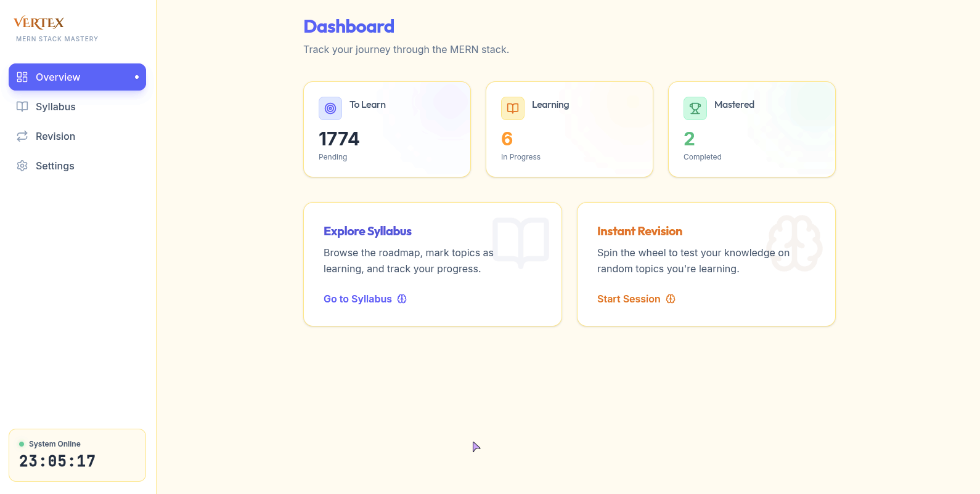Click the Dashboard page title

tap(349, 26)
